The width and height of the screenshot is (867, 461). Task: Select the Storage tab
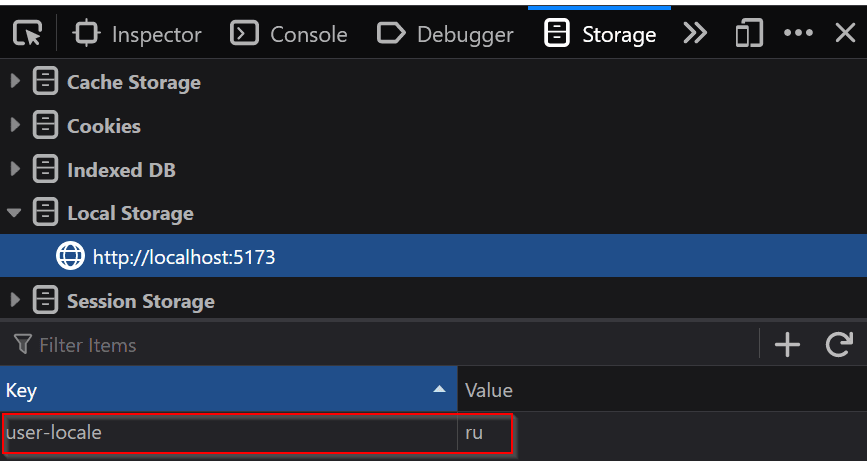(600, 34)
